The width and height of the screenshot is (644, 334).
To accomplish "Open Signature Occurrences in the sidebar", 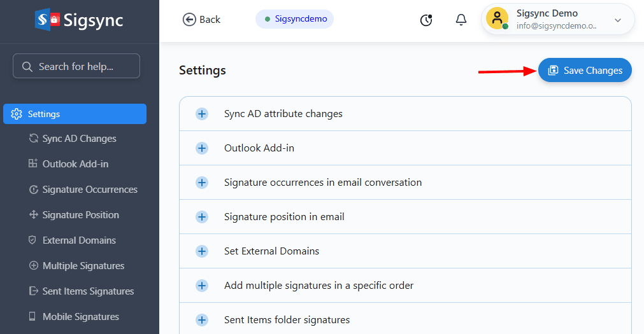I will [x=89, y=190].
